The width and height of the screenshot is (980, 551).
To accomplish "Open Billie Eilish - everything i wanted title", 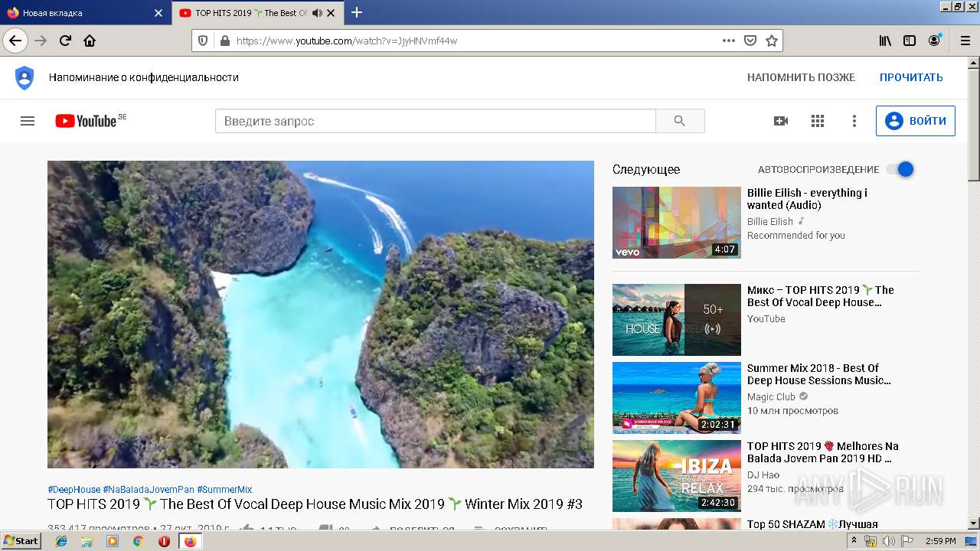I will [808, 199].
